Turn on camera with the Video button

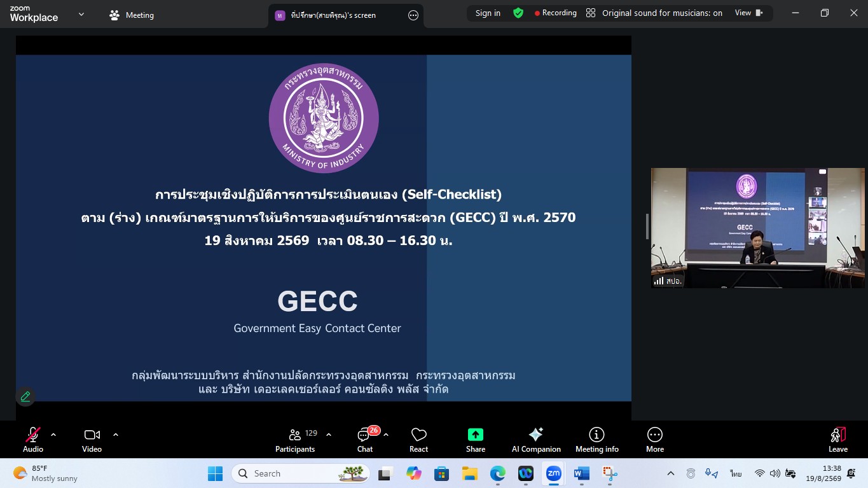(x=92, y=440)
